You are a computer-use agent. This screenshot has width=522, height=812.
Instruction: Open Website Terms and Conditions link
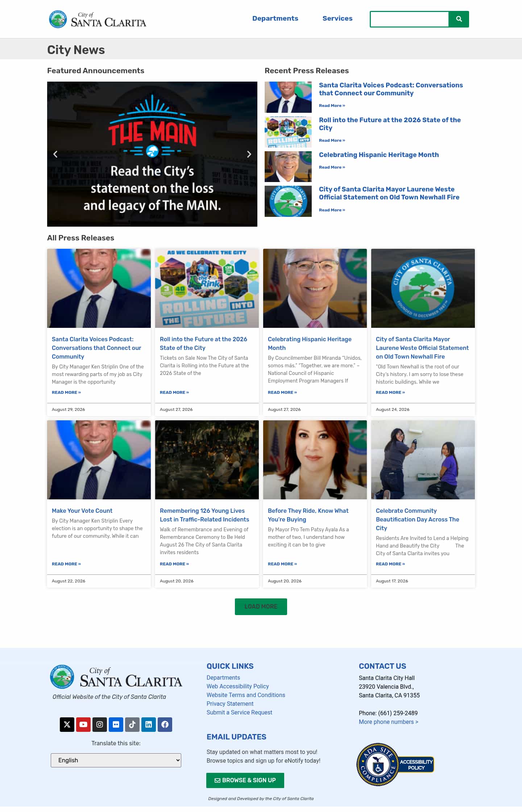(x=246, y=695)
